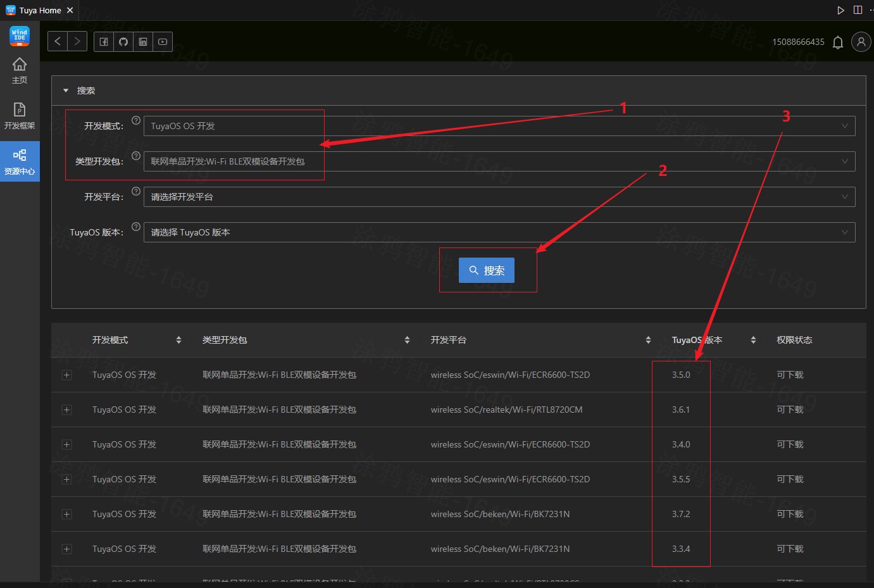Expand the row with version 3.6.1
The height and width of the screenshot is (588, 874).
click(66, 410)
